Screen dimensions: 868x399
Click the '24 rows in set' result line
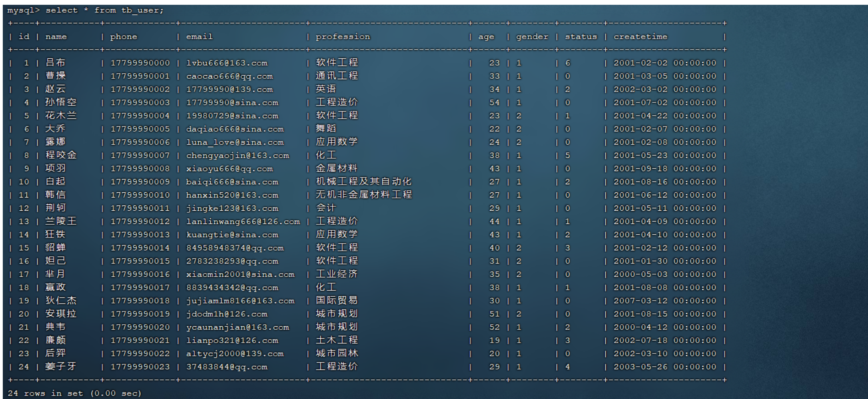click(74, 393)
